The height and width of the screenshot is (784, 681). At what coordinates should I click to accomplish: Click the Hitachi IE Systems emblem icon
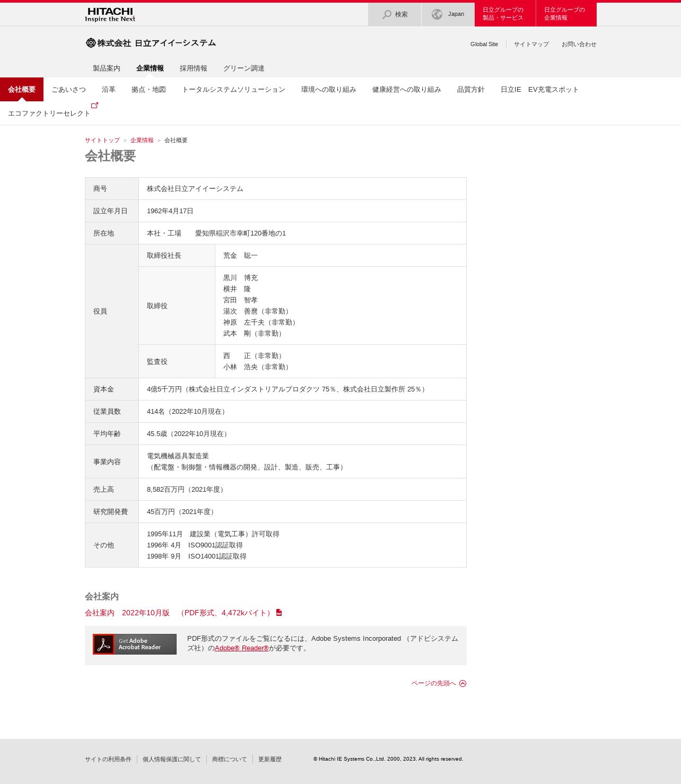tap(91, 43)
